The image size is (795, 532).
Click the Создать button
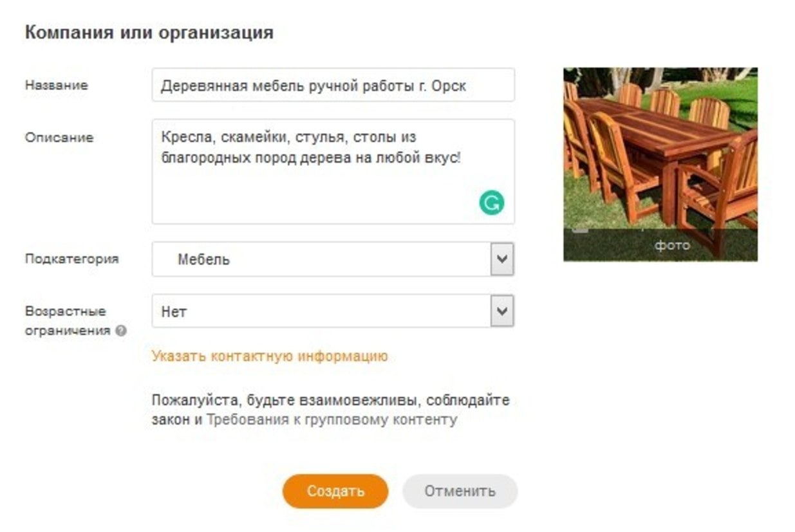335,491
